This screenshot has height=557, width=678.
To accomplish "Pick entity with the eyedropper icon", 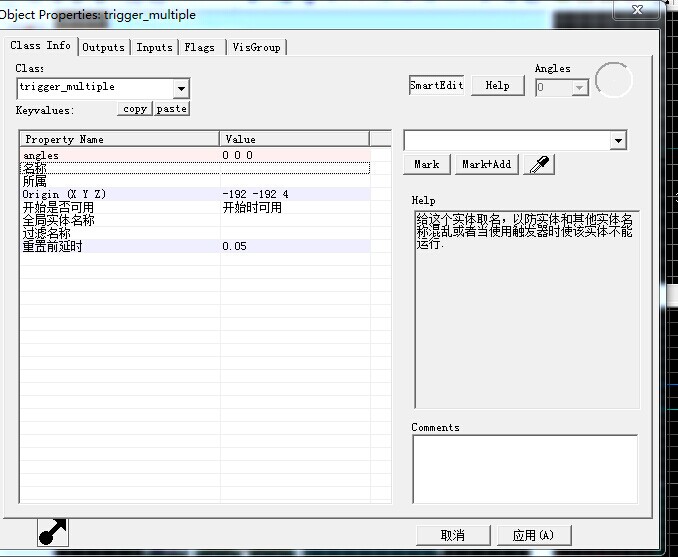I will point(539,165).
